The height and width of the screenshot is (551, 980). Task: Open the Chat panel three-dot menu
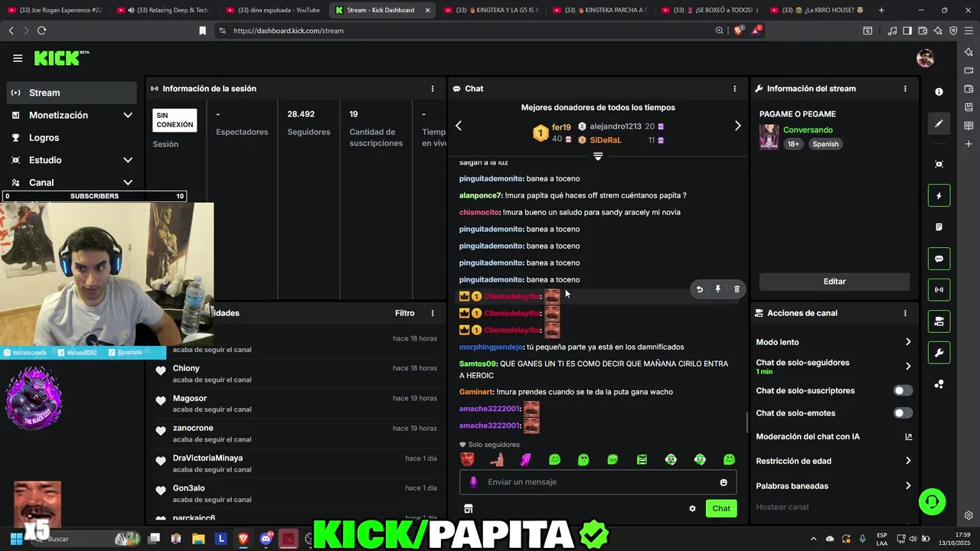pos(735,89)
